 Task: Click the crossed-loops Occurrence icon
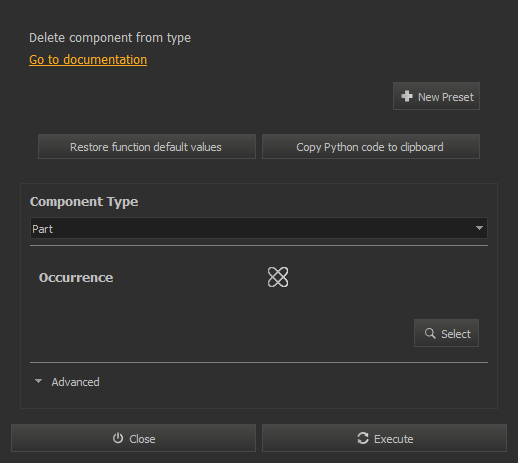tap(278, 277)
